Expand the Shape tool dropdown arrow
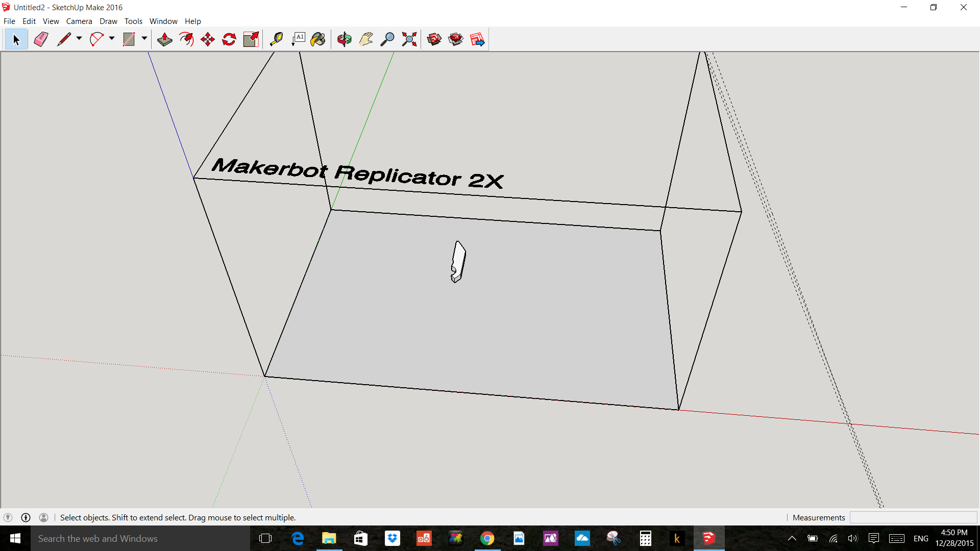 pyautogui.click(x=144, y=39)
